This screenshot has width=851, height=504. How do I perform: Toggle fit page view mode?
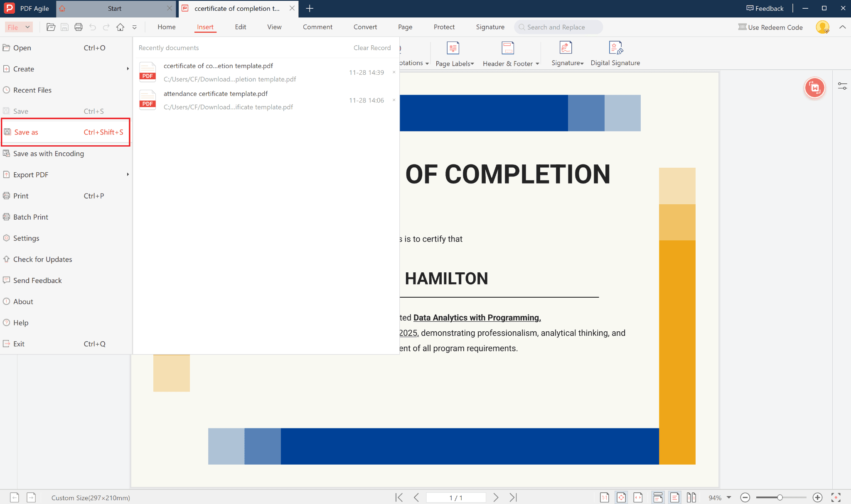621,497
